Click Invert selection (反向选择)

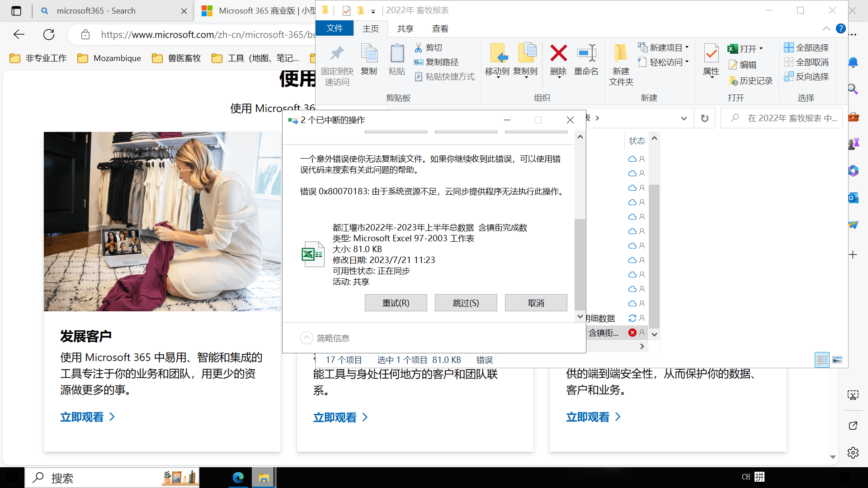click(807, 76)
